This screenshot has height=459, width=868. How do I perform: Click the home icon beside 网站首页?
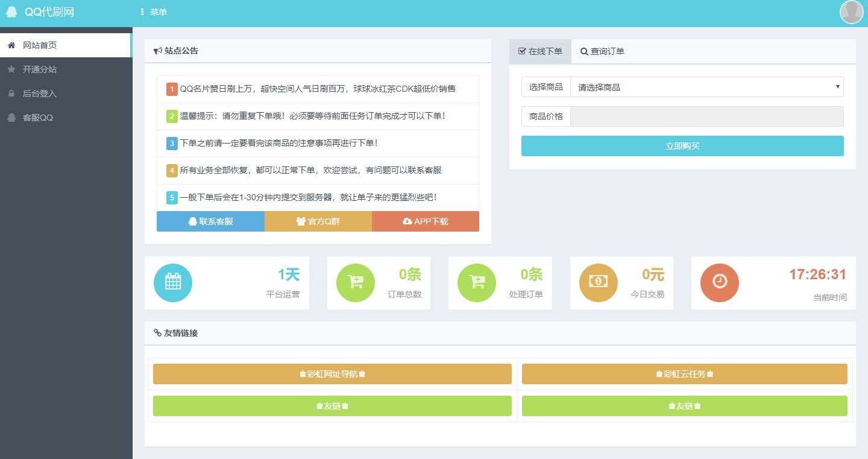(10, 45)
